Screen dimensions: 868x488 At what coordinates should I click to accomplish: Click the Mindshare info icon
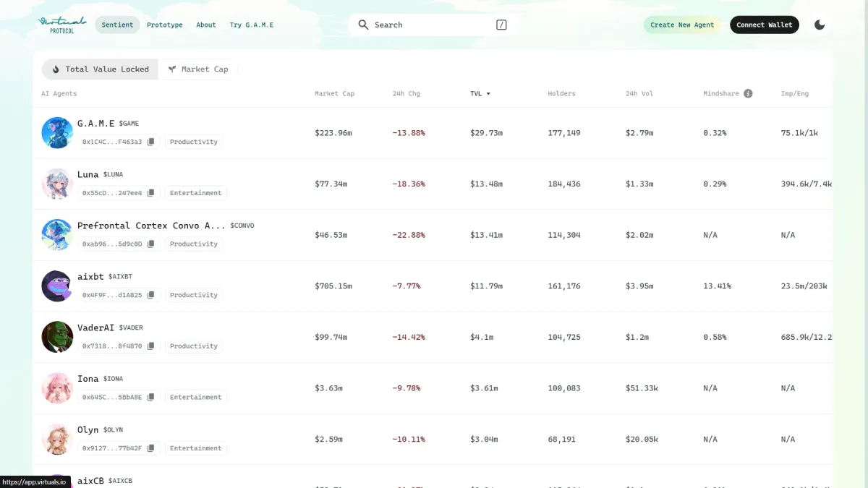coord(748,93)
